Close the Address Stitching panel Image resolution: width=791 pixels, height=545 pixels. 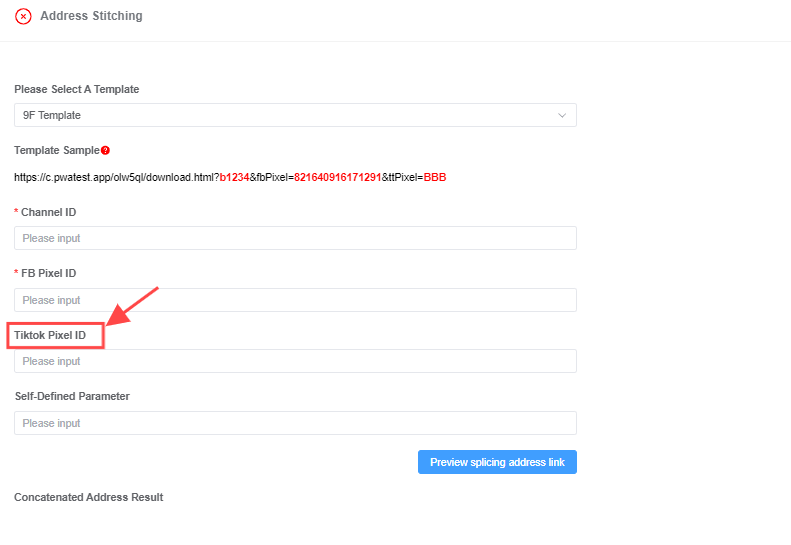click(23, 16)
